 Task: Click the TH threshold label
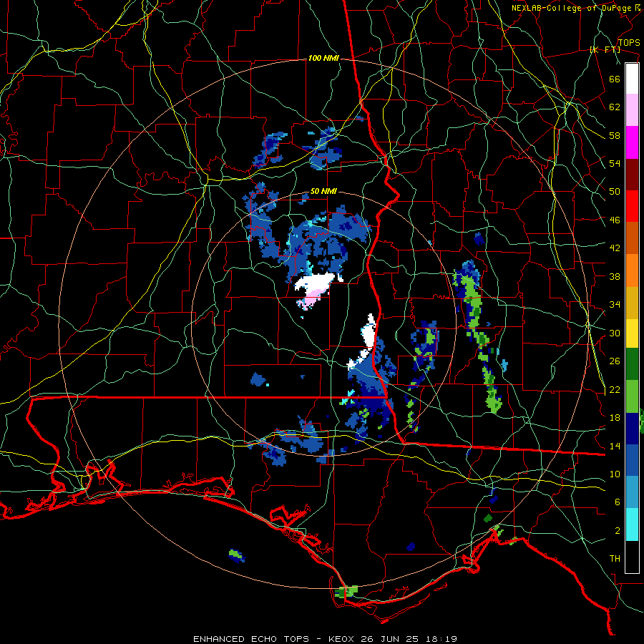(x=615, y=558)
